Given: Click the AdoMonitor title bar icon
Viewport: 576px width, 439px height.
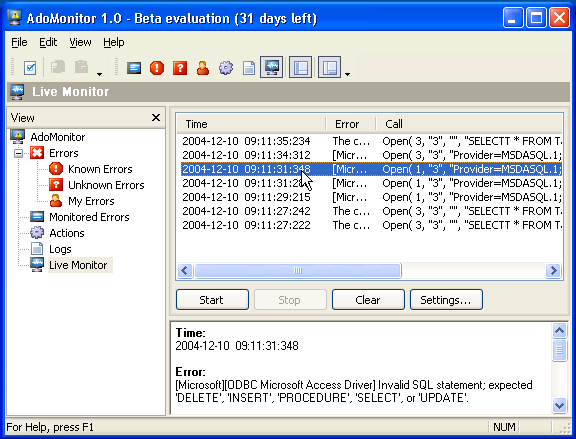Looking at the screenshot, I should pos(15,17).
